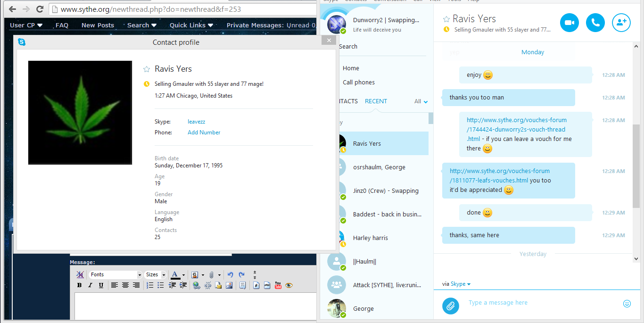The image size is (644, 323).
Task: Add people to the conversation
Action: (x=621, y=23)
